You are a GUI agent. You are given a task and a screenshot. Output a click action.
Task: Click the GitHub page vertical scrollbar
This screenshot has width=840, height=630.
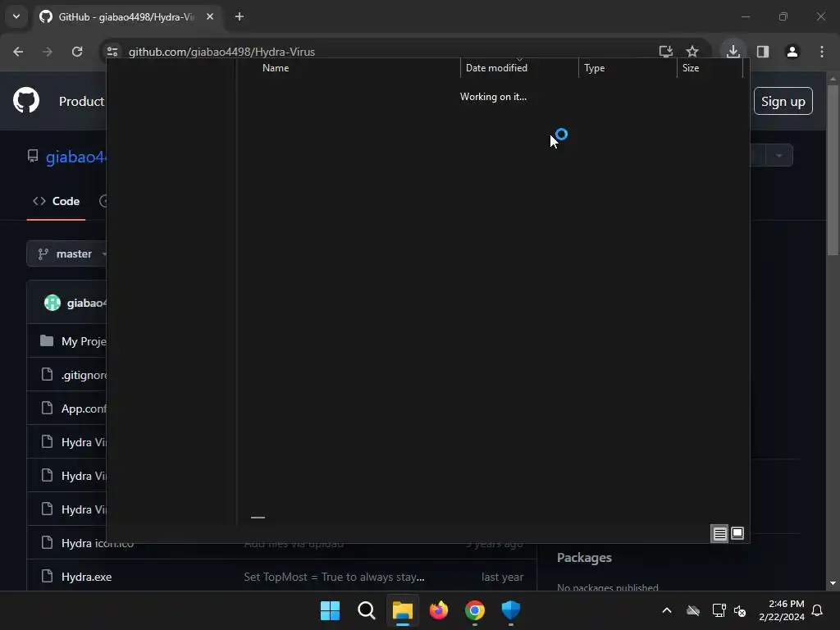point(833,170)
